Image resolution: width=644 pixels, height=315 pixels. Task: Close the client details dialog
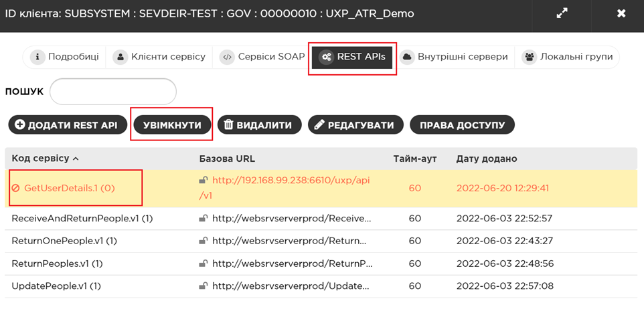(621, 13)
